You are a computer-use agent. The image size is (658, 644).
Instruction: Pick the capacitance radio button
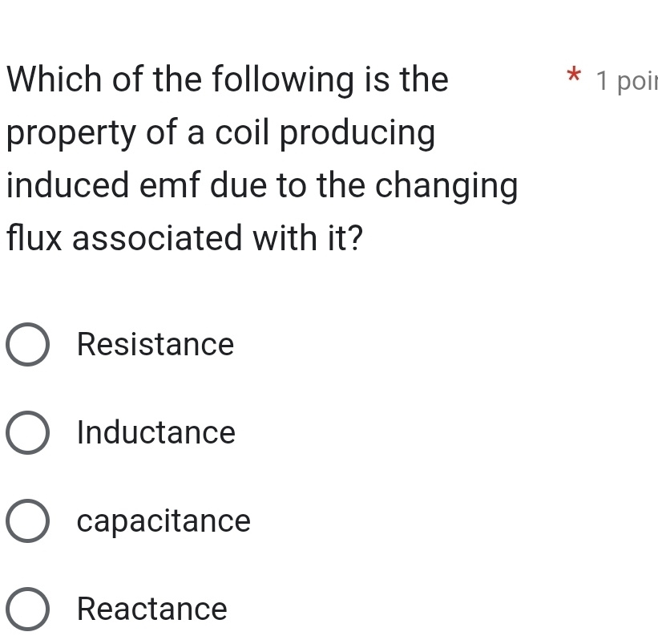[30, 521]
